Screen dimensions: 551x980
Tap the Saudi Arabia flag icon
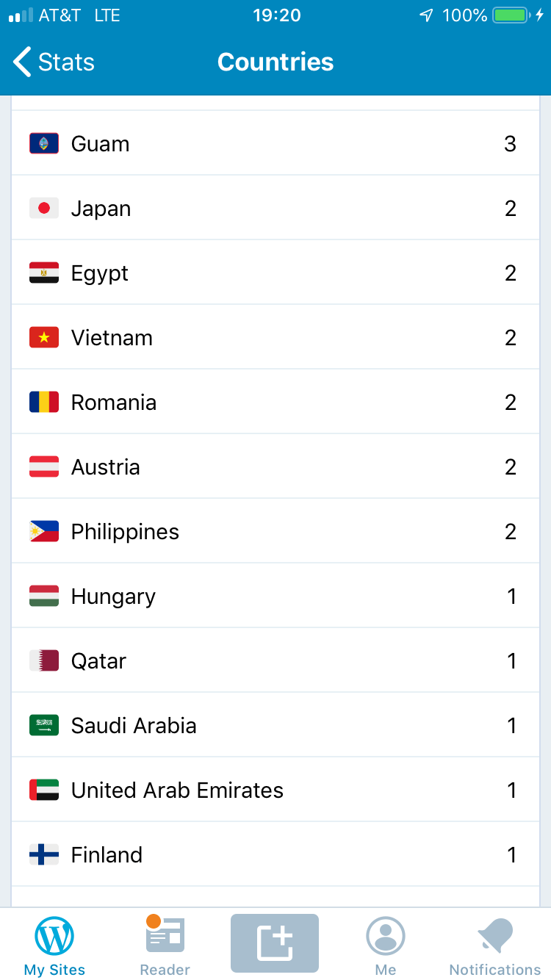pyautogui.click(x=44, y=726)
